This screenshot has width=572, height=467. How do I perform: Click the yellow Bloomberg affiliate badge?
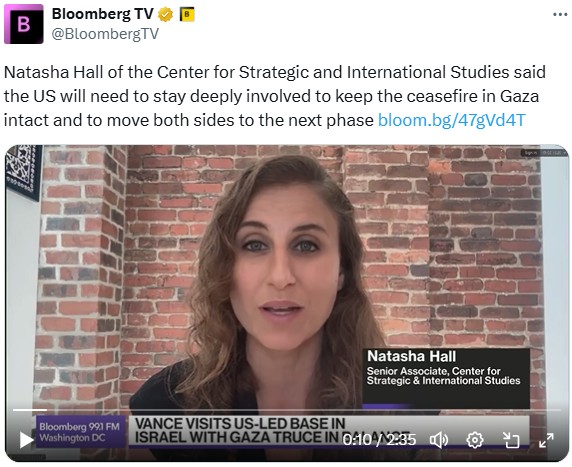pos(187,15)
